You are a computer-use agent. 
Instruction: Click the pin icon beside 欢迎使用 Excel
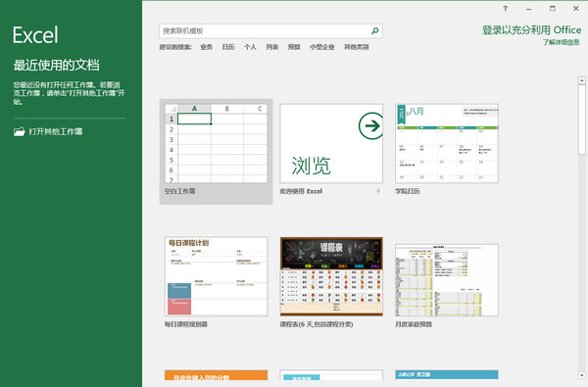(378, 191)
